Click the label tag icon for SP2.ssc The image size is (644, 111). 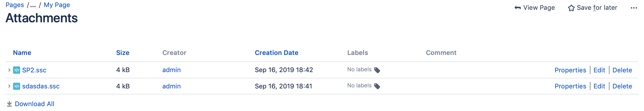click(x=377, y=70)
